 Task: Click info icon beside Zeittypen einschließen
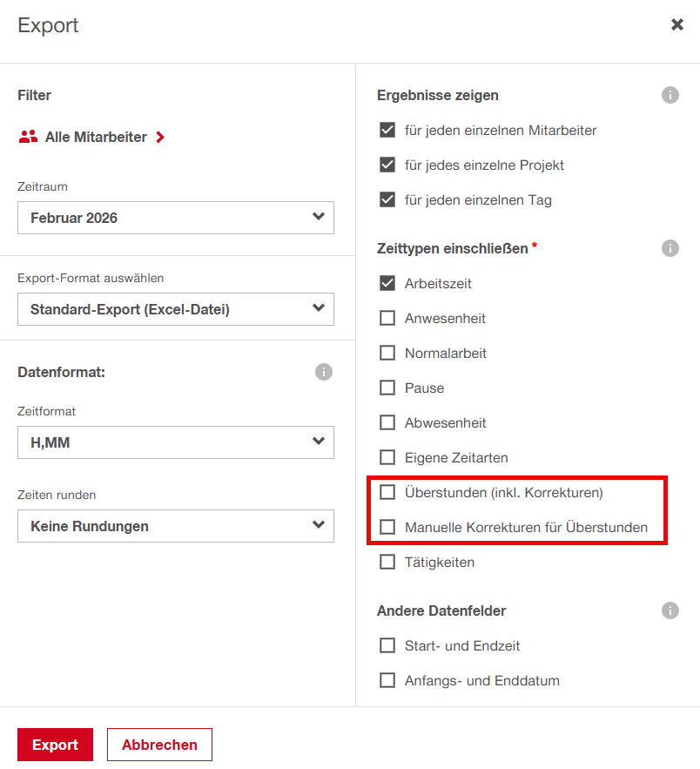670,248
